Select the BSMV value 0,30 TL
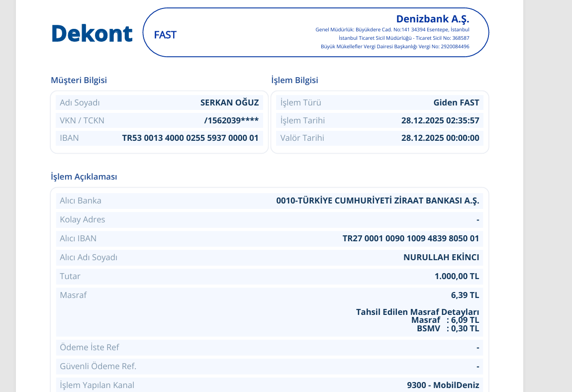Screen dimensions: 572x392 point(465,328)
